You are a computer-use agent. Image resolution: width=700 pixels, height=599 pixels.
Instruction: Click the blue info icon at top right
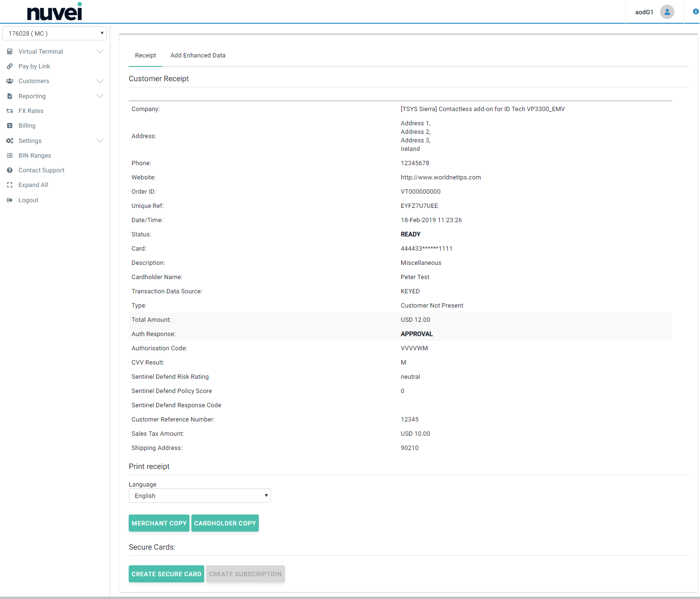pyautogui.click(x=695, y=11)
